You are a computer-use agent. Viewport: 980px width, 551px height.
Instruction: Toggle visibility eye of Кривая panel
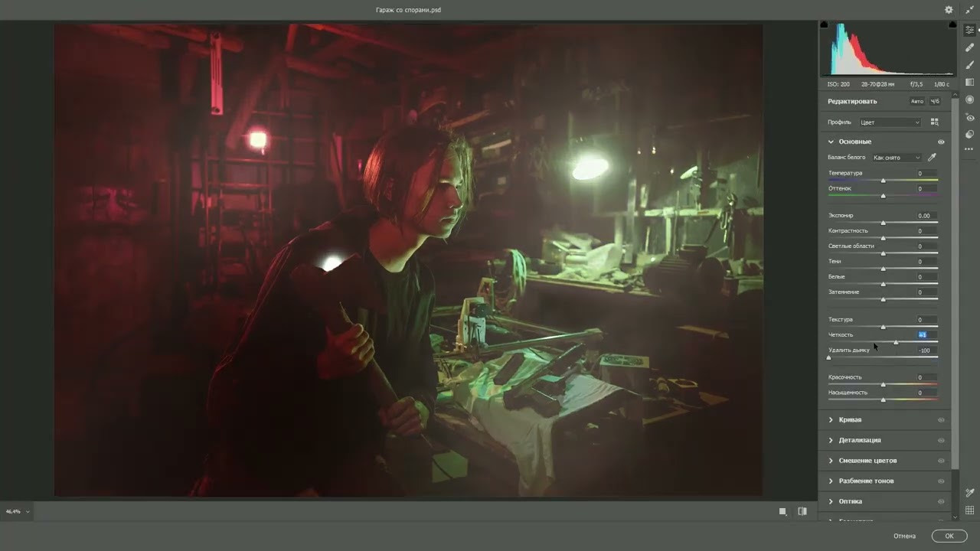[x=941, y=420]
